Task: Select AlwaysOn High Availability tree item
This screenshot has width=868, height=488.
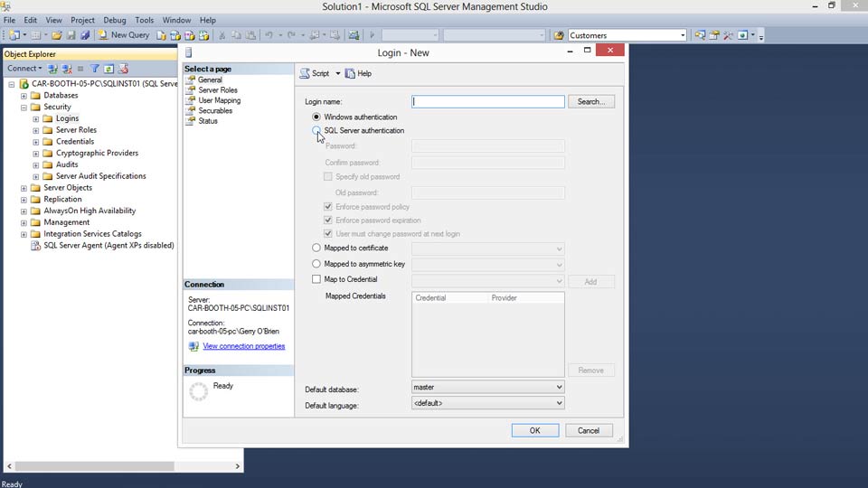Action: tap(90, 211)
